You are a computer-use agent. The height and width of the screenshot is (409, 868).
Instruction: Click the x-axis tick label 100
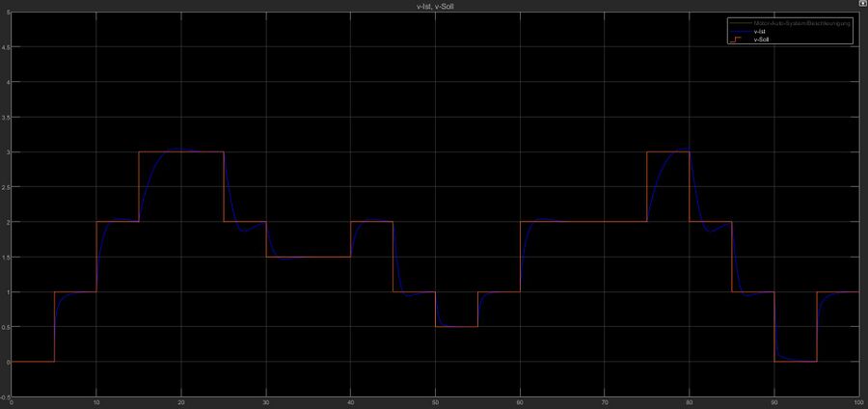(x=857, y=402)
